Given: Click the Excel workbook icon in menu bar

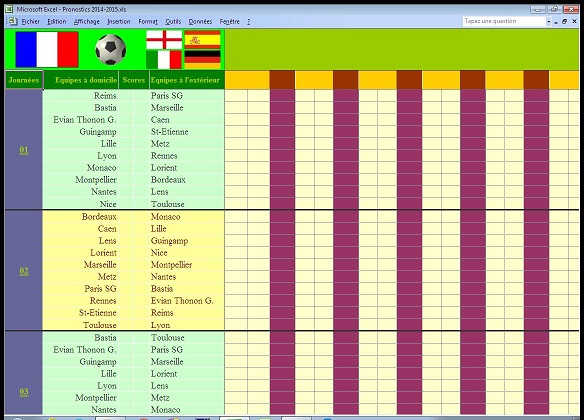Looking at the screenshot, I should (x=12, y=21).
